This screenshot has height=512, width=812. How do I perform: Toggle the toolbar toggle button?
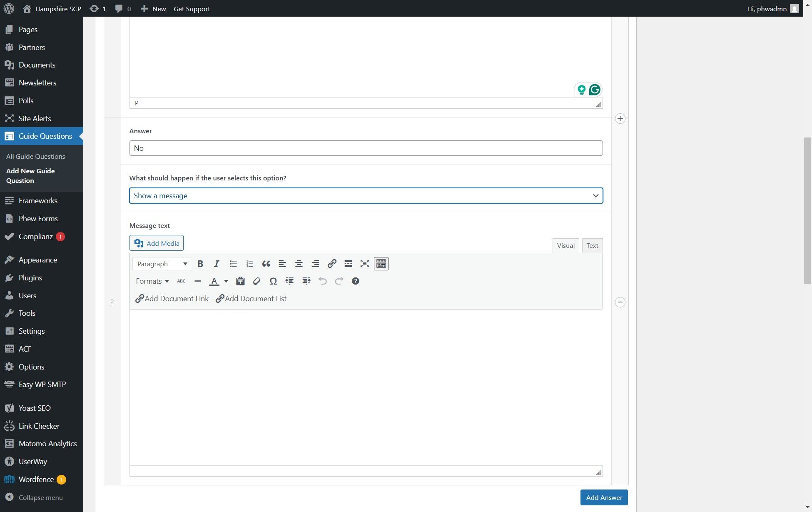point(381,264)
